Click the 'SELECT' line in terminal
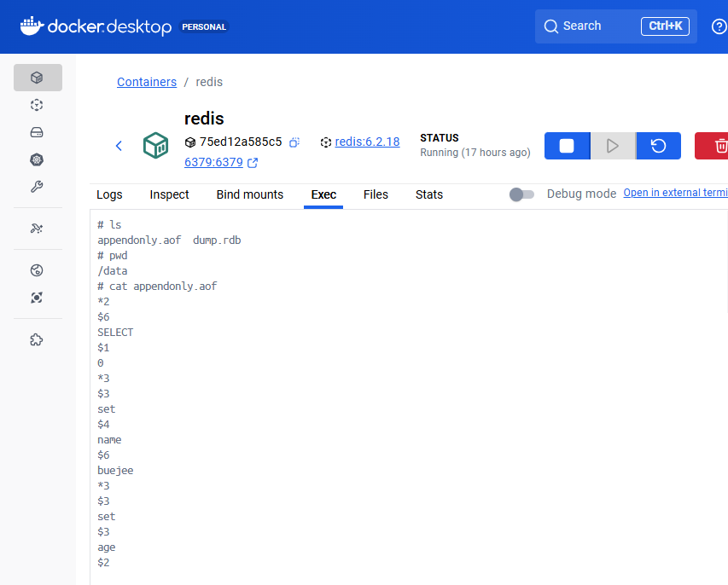Viewport: 728px width, 585px height. point(115,333)
